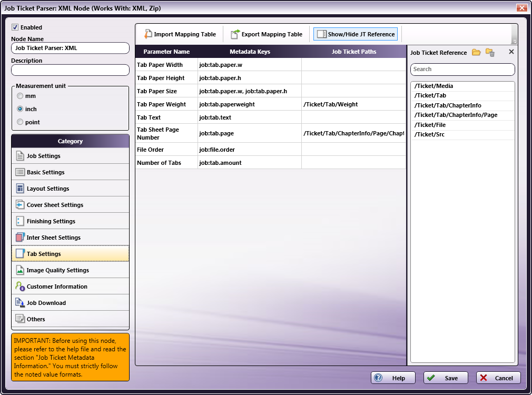
Task: Click the Show/Hide JT Reference panel icon
Action: [x=321, y=34]
